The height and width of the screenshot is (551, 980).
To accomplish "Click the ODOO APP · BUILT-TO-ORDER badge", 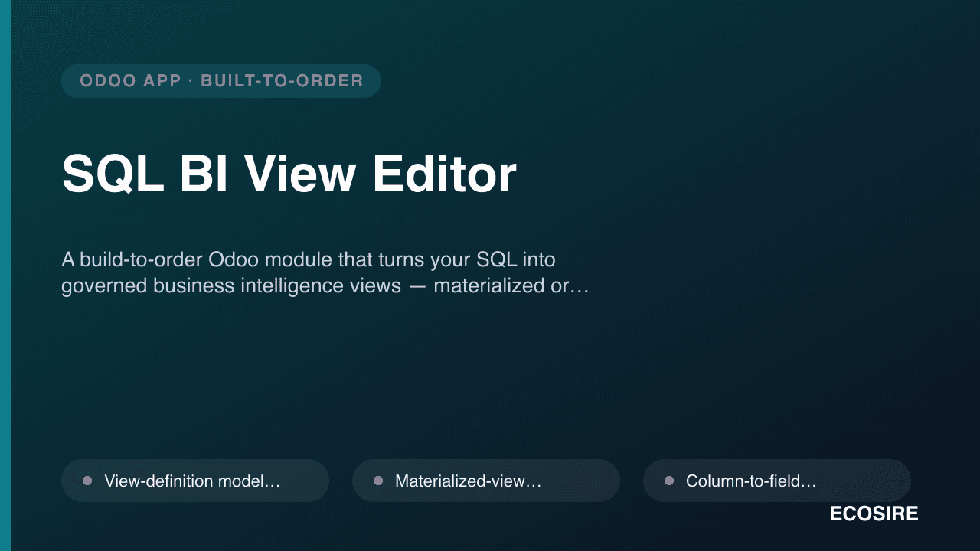I will (221, 81).
